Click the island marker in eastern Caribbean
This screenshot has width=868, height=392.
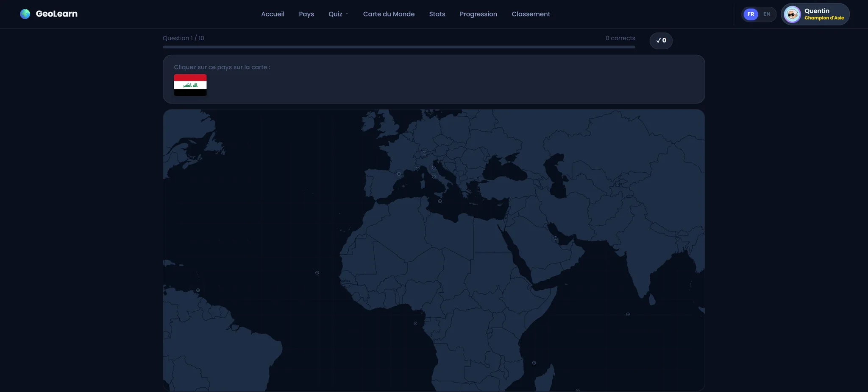pyautogui.click(x=198, y=290)
